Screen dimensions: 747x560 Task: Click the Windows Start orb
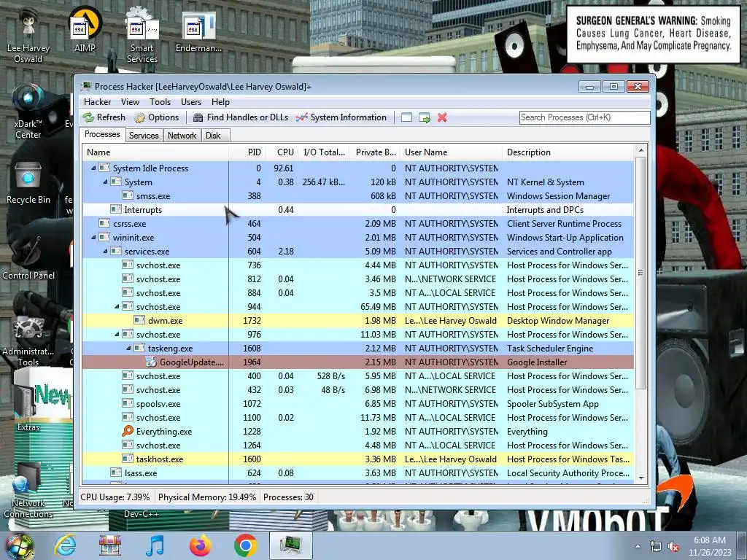(20, 545)
